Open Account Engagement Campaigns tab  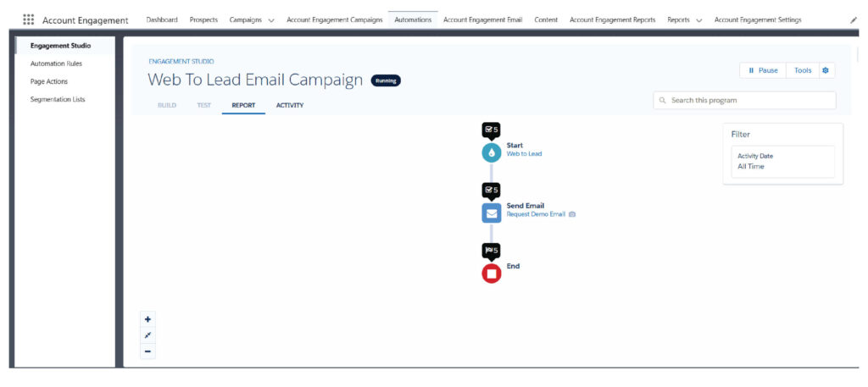click(x=334, y=20)
